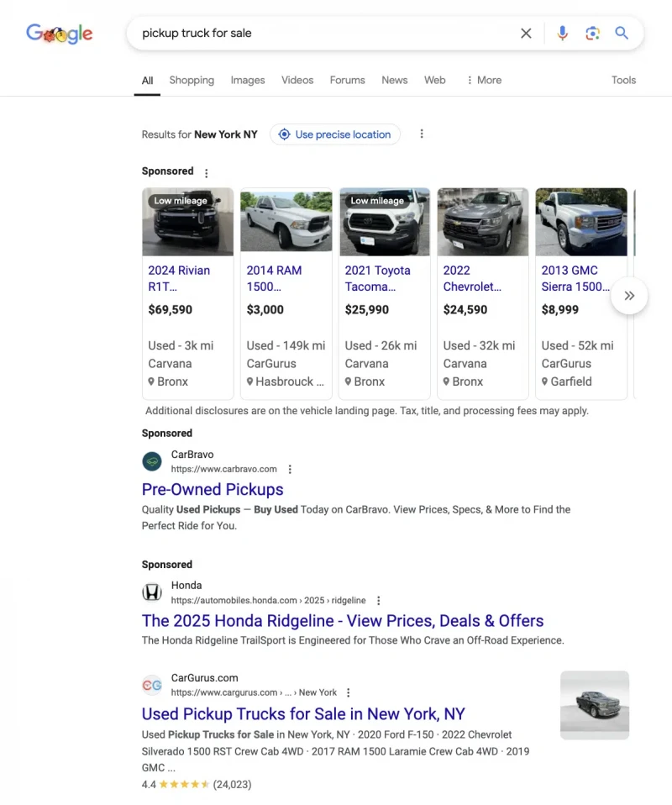Click the CarBravo site logo icon

coord(152,461)
